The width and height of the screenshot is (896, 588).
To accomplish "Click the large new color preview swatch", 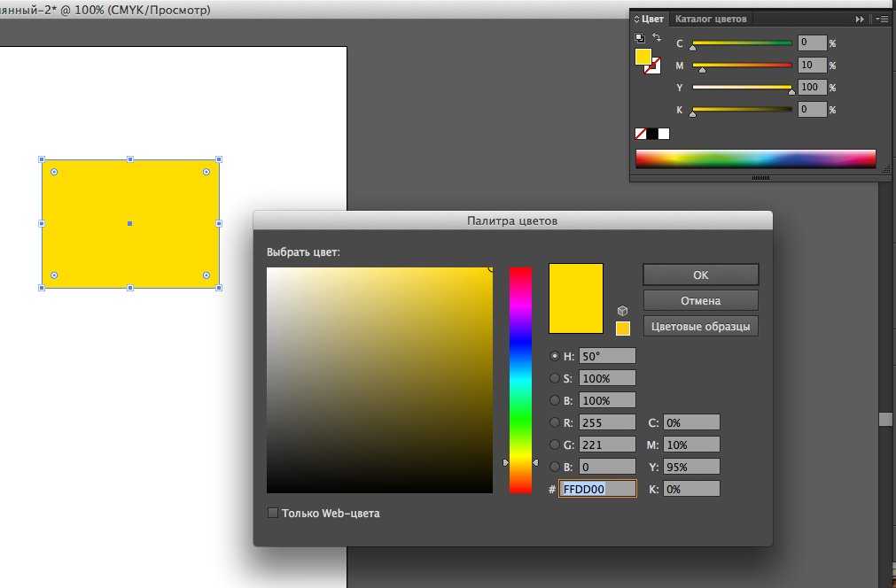I will (576, 298).
